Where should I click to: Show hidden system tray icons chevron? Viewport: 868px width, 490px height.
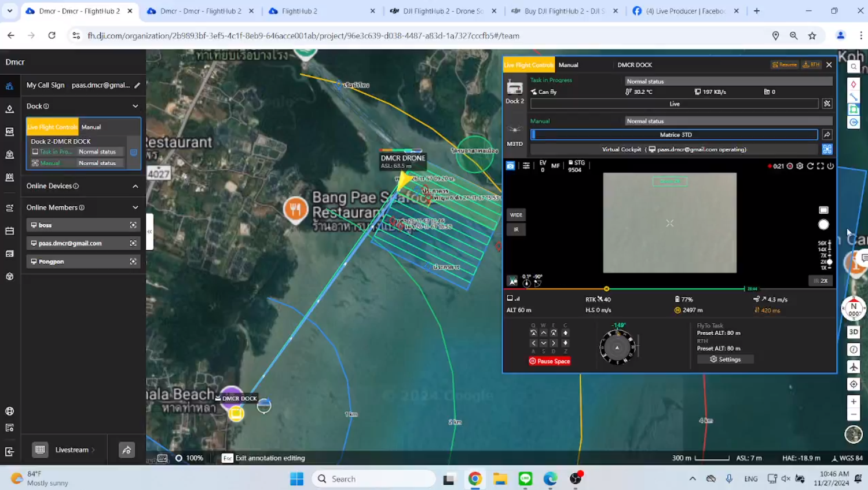tap(693, 479)
